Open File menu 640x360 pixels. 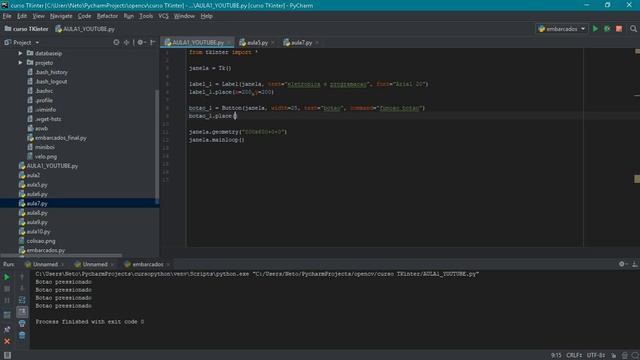[x=7, y=16]
